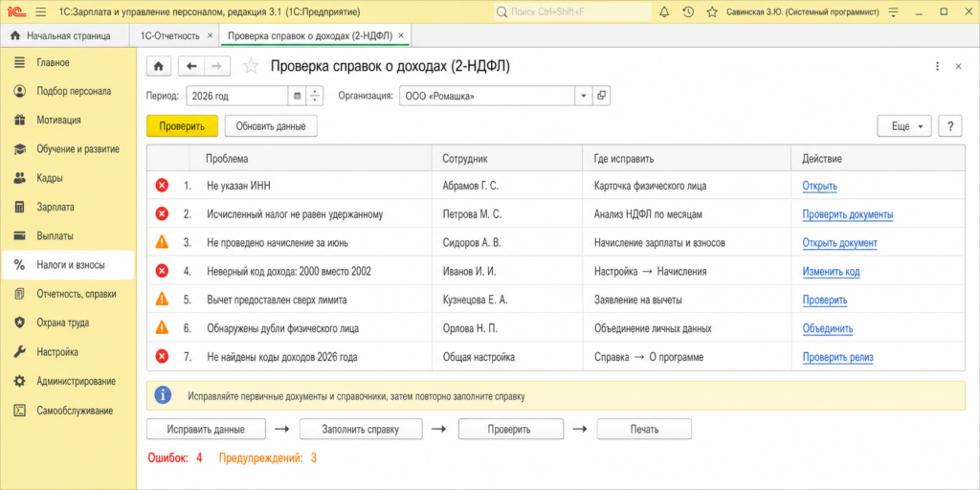Click error icon for missing 2026 codes
This screenshot has width=980, height=490.
tap(162, 357)
